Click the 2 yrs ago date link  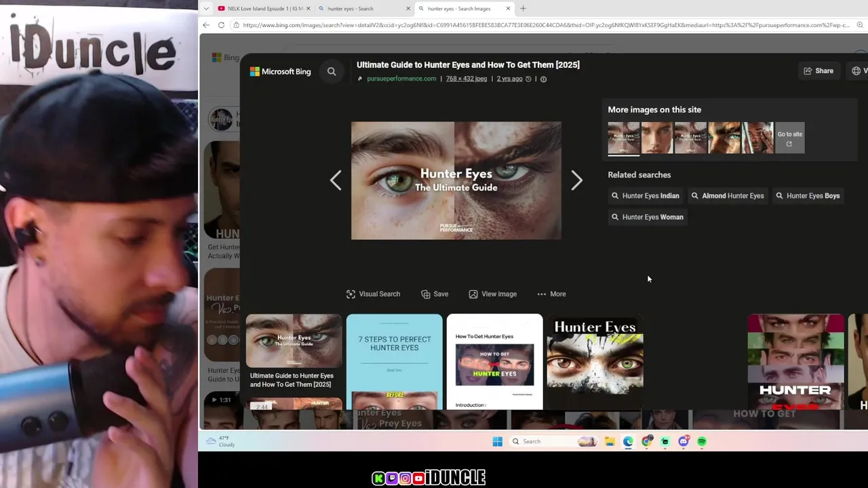pos(509,79)
